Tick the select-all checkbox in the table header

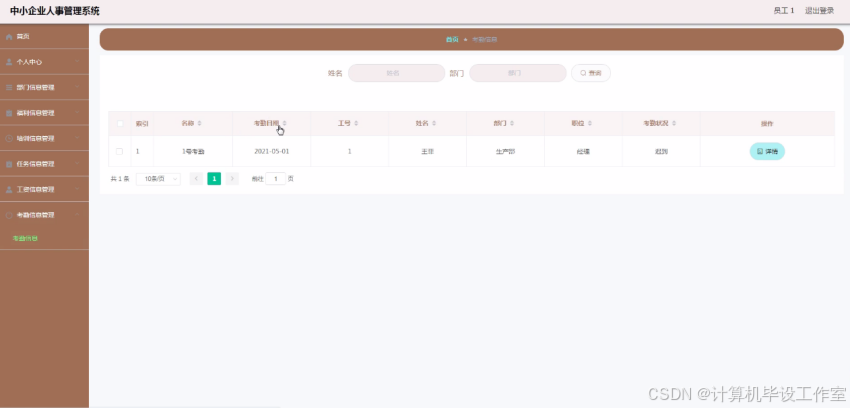pos(120,124)
